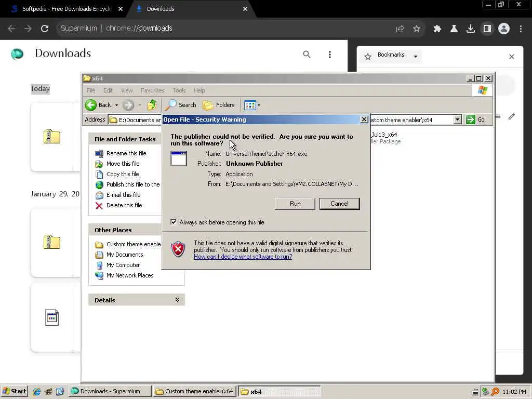
Task: Bookmark this page with star icon
Action: click(416, 29)
